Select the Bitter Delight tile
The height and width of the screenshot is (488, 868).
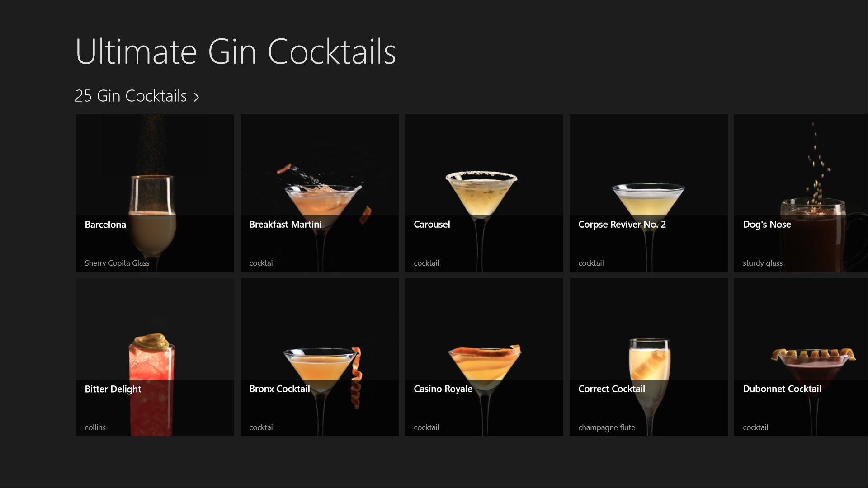pyautogui.click(x=155, y=357)
